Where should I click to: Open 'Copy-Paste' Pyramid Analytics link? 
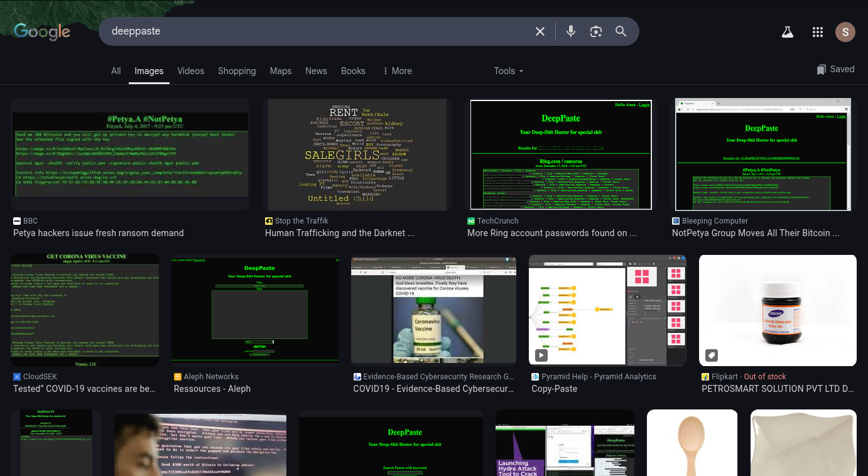point(554,389)
